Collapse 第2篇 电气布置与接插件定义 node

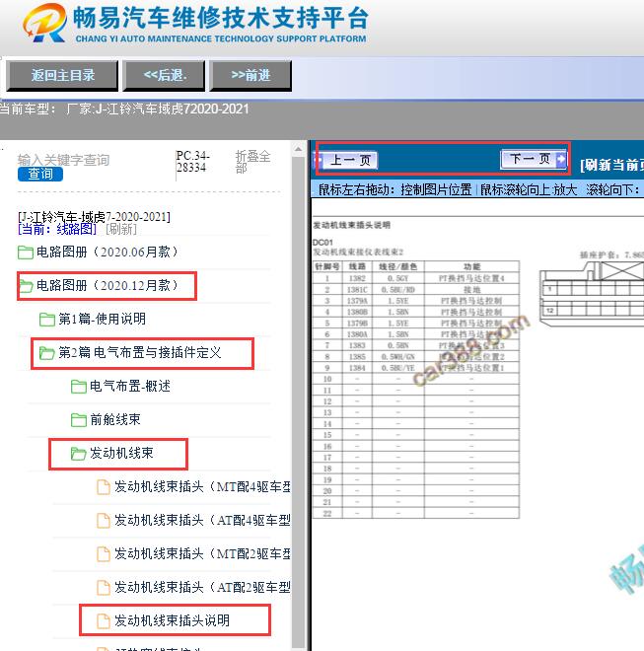click(140, 353)
